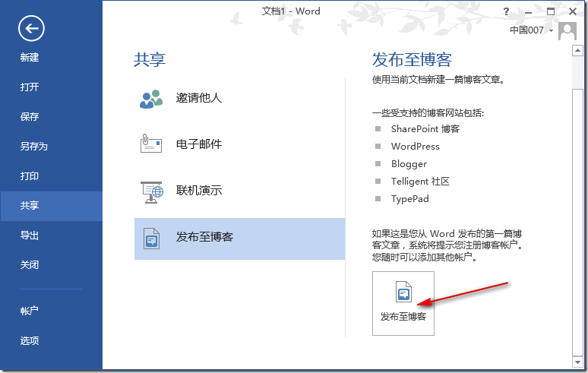Click the vertical scrollbar thumb
Screen dimensions: 588x373
pyautogui.click(x=577, y=222)
